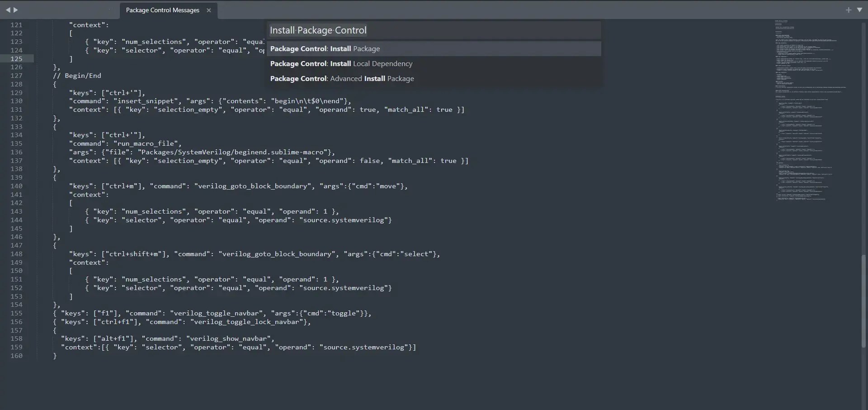Open a new tab with the plus icon
This screenshot has height=410, width=868.
pyautogui.click(x=849, y=10)
